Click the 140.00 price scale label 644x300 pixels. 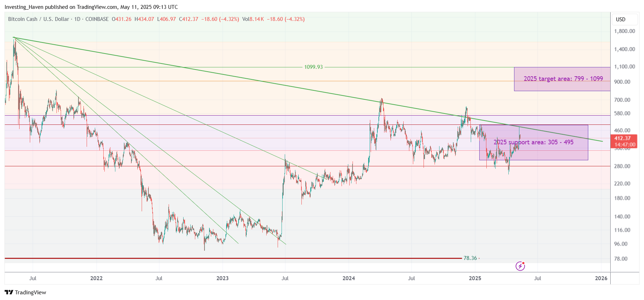tap(622, 217)
